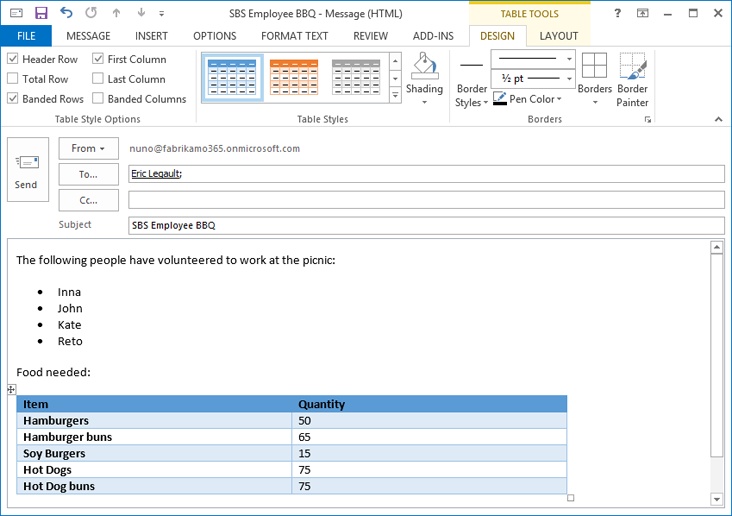Switch to the OPTIONS tab

click(x=215, y=36)
